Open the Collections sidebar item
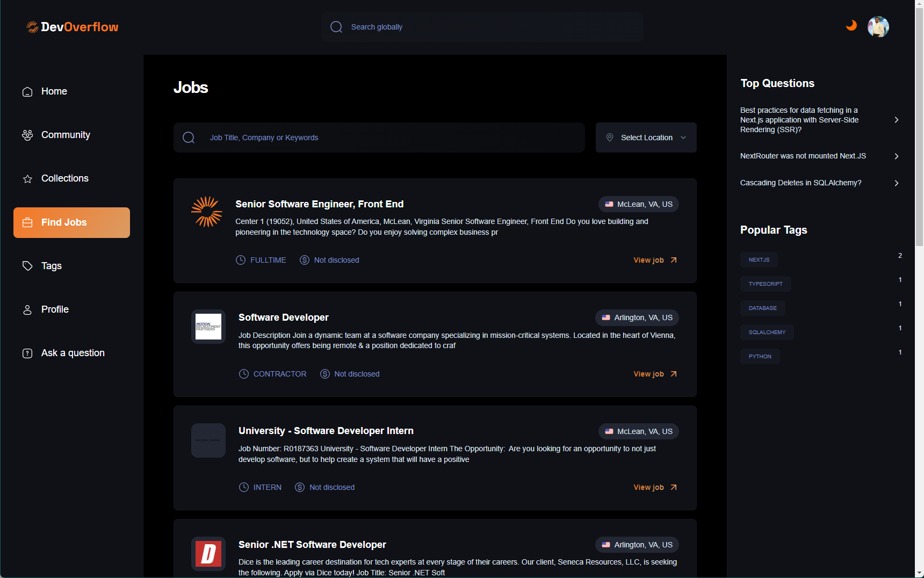The image size is (924, 578). [71, 178]
